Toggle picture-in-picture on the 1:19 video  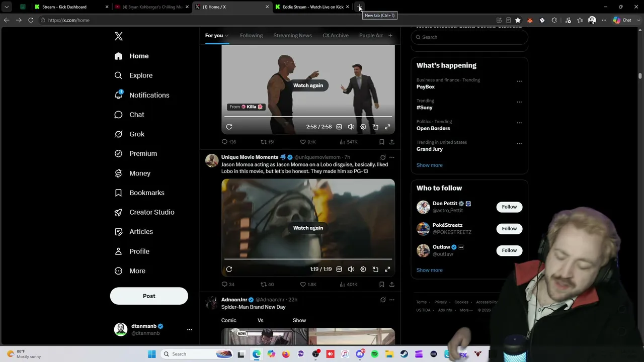tap(375, 269)
